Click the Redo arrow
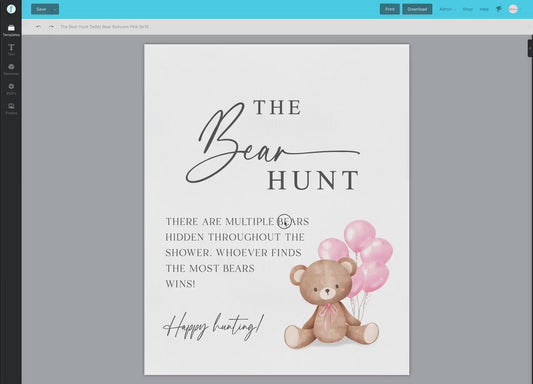This screenshot has width=533, height=384. coord(51,27)
